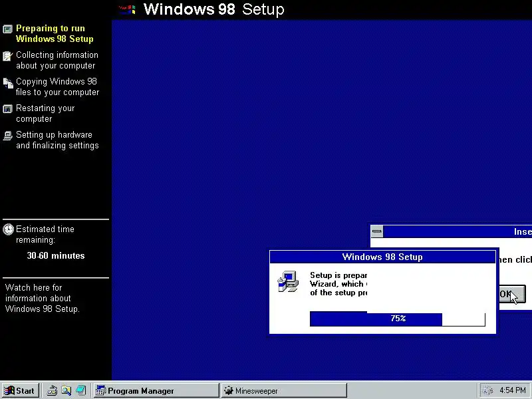This screenshot has height=399, width=532.
Task: Click the computer icon in the Setup dialog
Action: [x=288, y=281]
